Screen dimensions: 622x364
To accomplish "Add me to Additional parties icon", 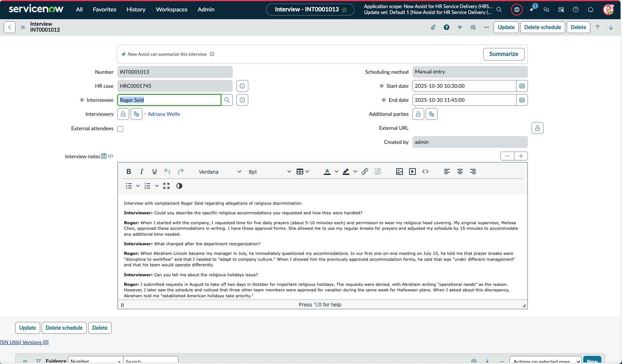I will (432, 114).
